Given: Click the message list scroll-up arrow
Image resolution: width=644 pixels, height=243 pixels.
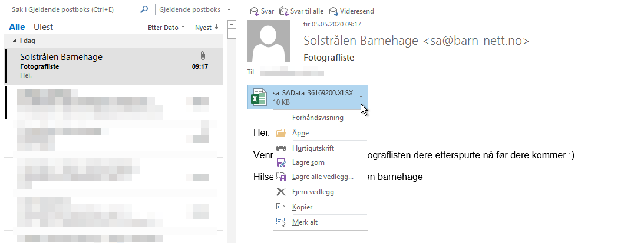Looking at the screenshot, I should coord(232,24).
